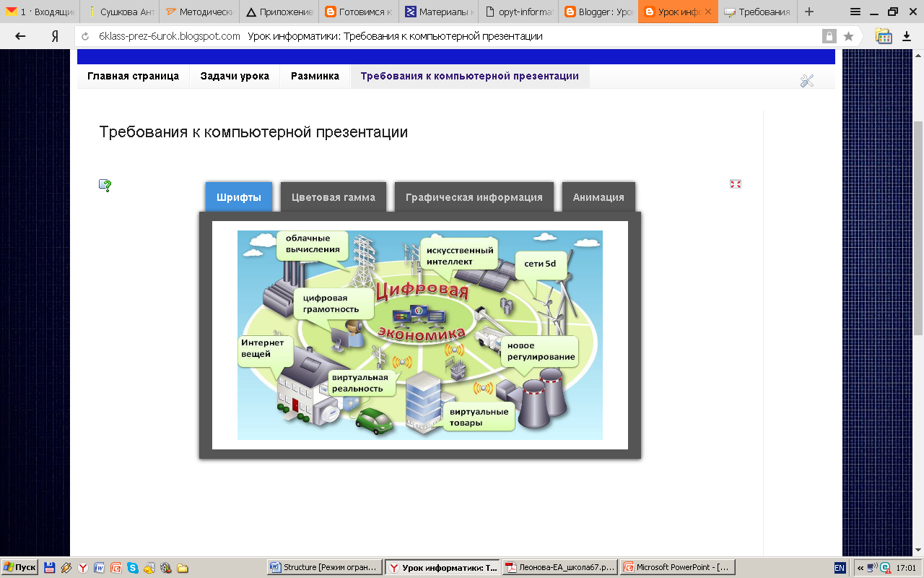This screenshot has width=924, height=578.
Task: Switch to the 'Цветовая гамма' tab
Action: tap(333, 197)
